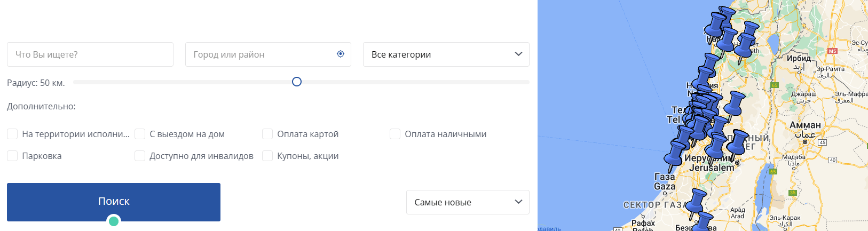
Task: Click the bottom-most pin at the map edge
Action: 705,221
